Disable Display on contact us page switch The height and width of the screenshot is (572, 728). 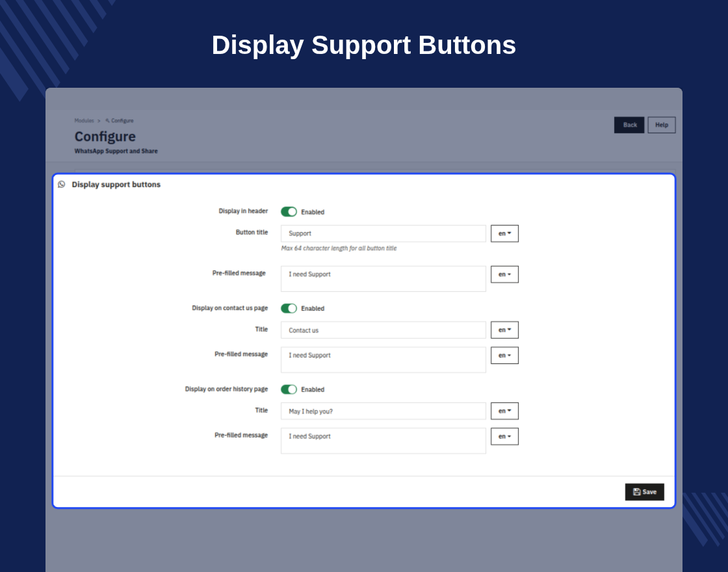(289, 308)
